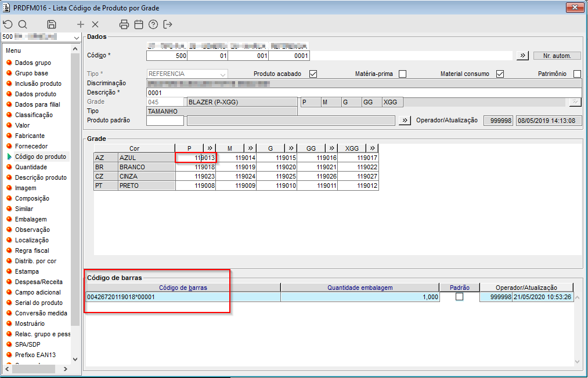Click the » button next to Código

(522, 56)
